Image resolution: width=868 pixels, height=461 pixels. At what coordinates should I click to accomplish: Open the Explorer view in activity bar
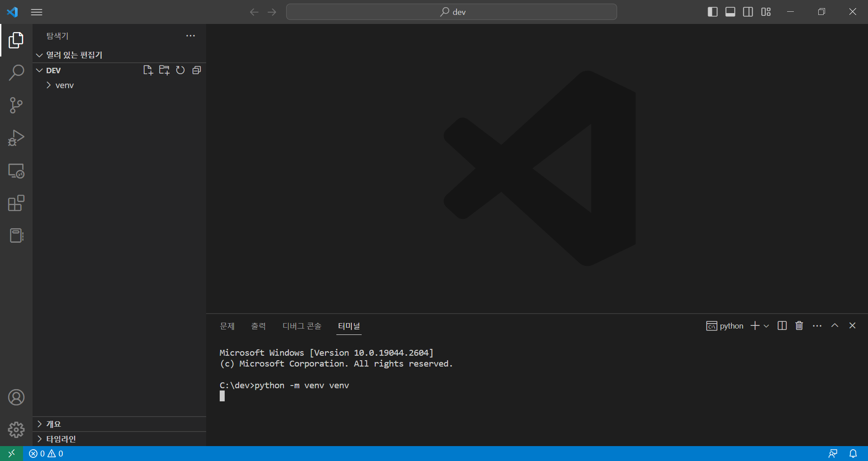(16, 40)
